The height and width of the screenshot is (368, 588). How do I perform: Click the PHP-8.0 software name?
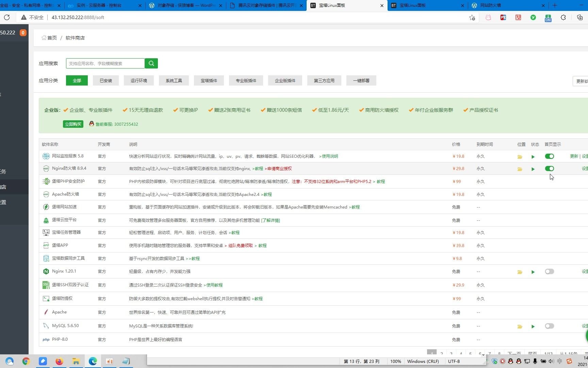(x=60, y=339)
